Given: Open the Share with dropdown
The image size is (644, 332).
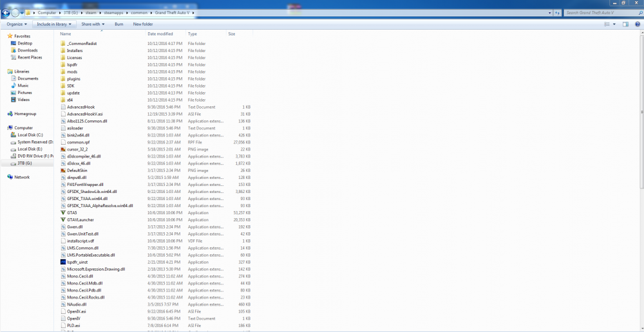Looking at the screenshot, I should point(93,24).
